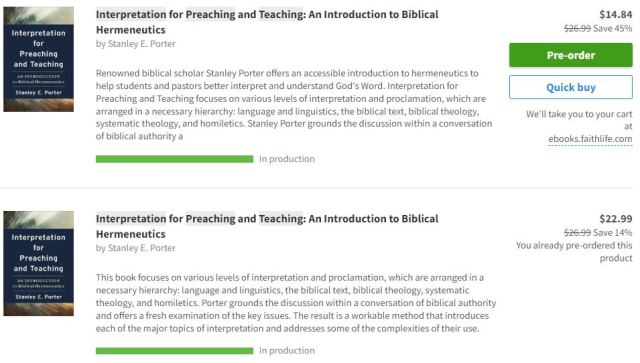Open first book cover thumbnail

click(x=39, y=59)
